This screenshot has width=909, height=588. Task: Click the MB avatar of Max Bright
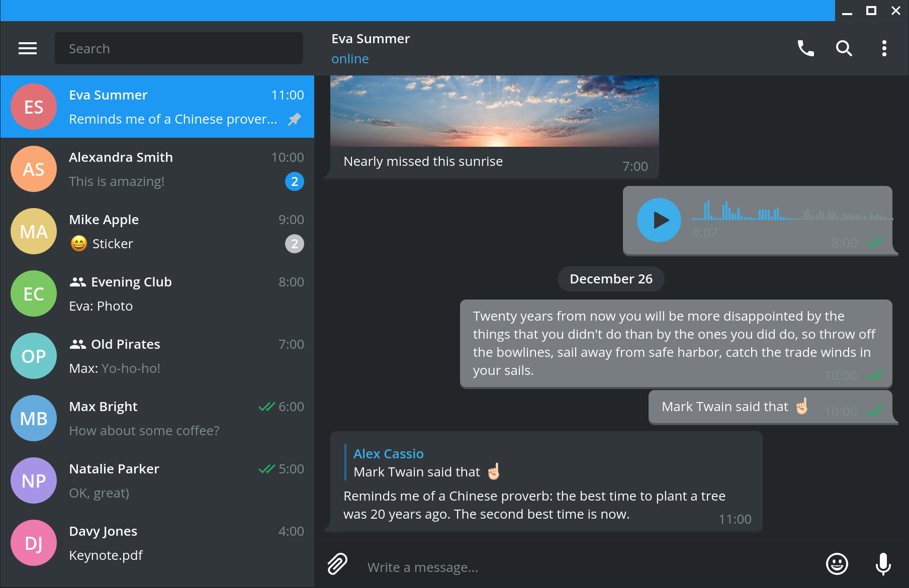(x=34, y=418)
